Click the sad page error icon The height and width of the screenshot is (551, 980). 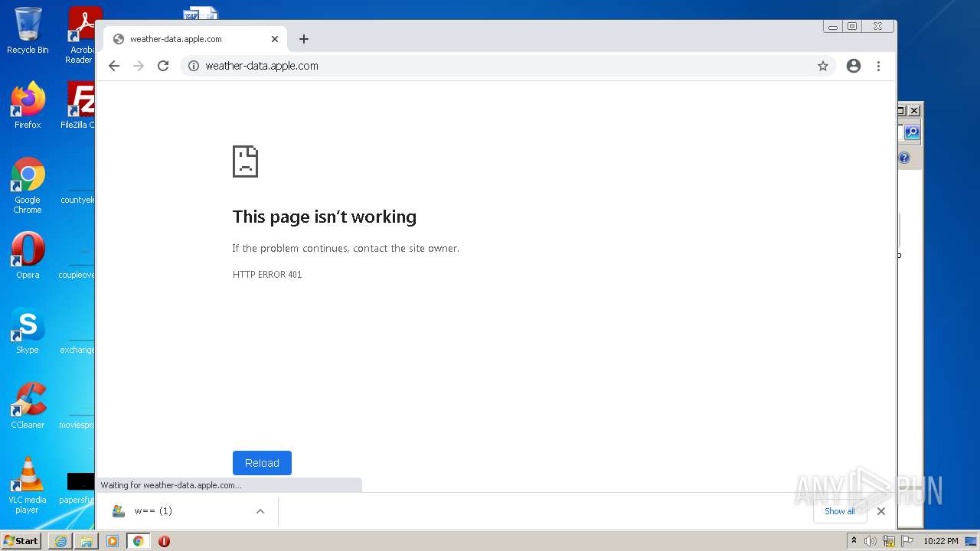click(x=245, y=161)
